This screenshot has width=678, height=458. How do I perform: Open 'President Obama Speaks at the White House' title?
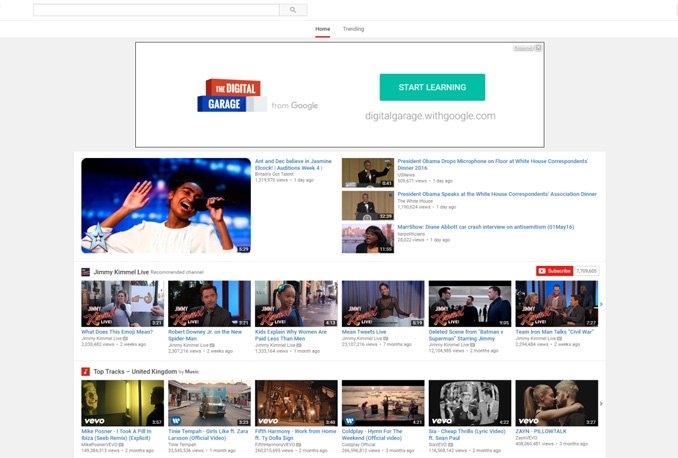click(x=497, y=194)
